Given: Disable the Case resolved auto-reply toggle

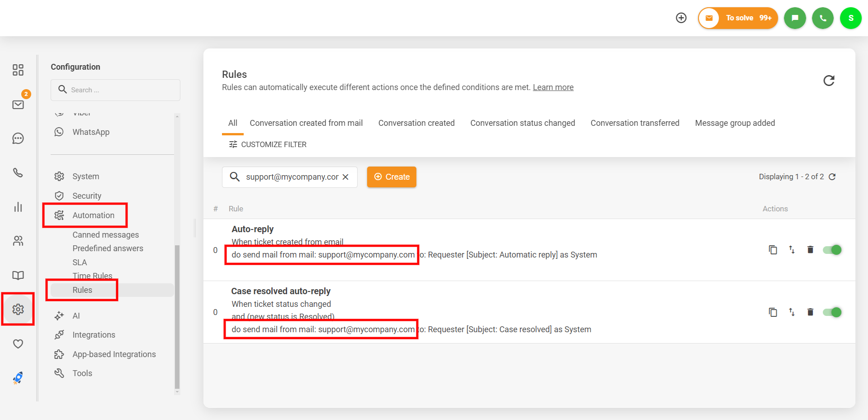Looking at the screenshot, I should (832, 312).
